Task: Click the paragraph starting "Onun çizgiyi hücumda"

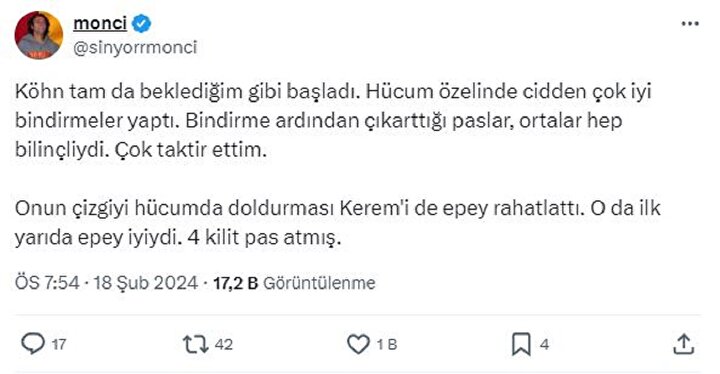Action: coord(338,223)
